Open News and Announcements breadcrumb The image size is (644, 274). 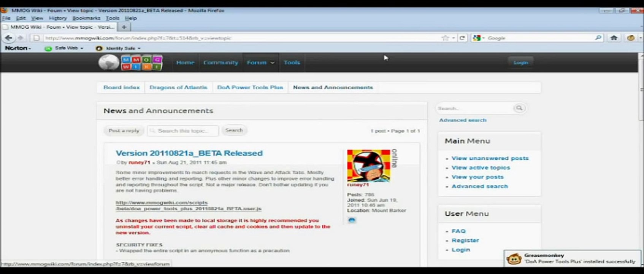(x=333, y=88)
